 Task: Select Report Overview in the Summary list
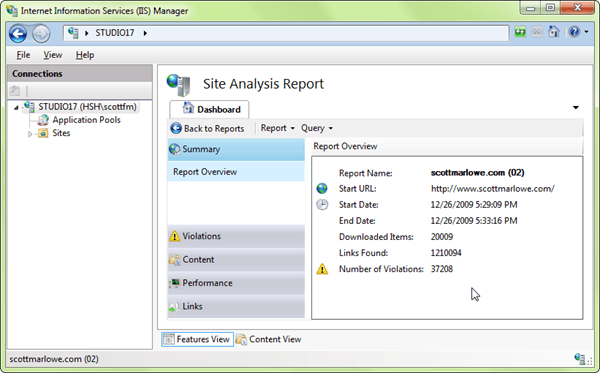click(x=236, y=172)
